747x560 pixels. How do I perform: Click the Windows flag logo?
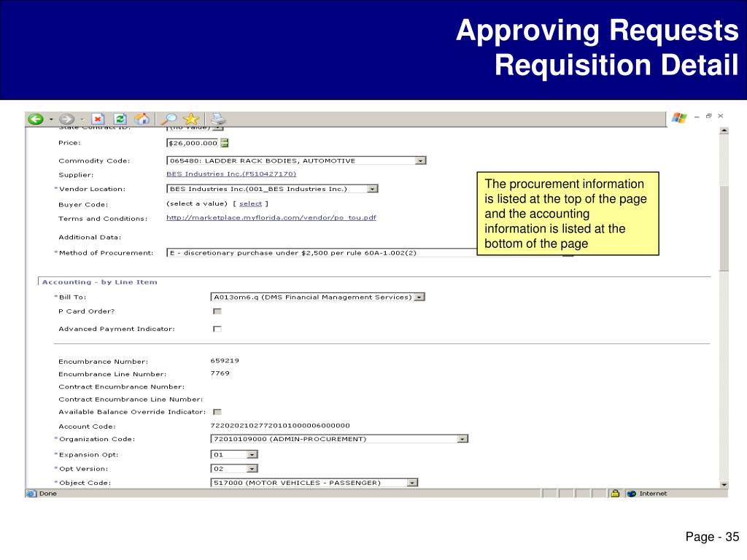(x=679, y=117)
